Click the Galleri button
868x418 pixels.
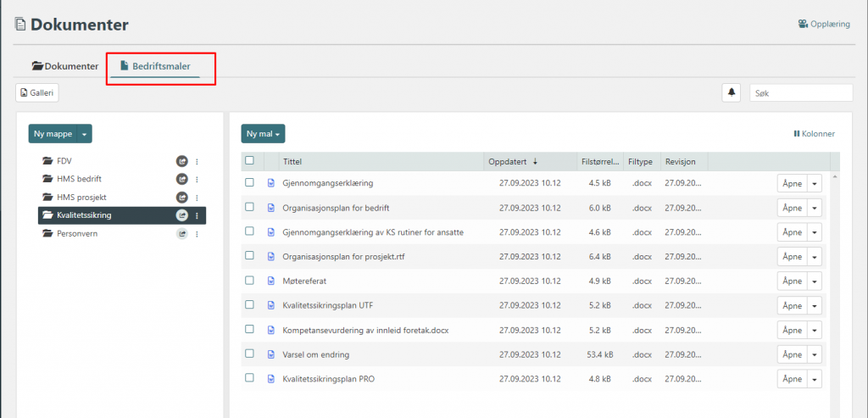point(37,93)
